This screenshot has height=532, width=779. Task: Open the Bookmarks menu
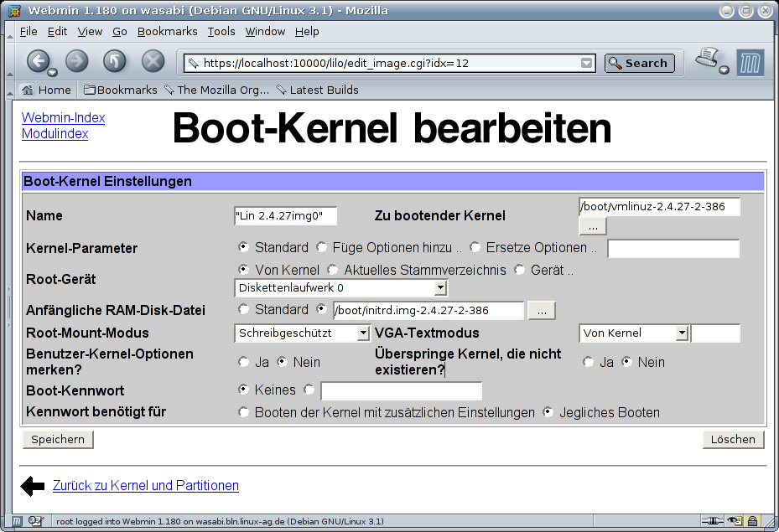pyautogui.click(x=168, y=31)
